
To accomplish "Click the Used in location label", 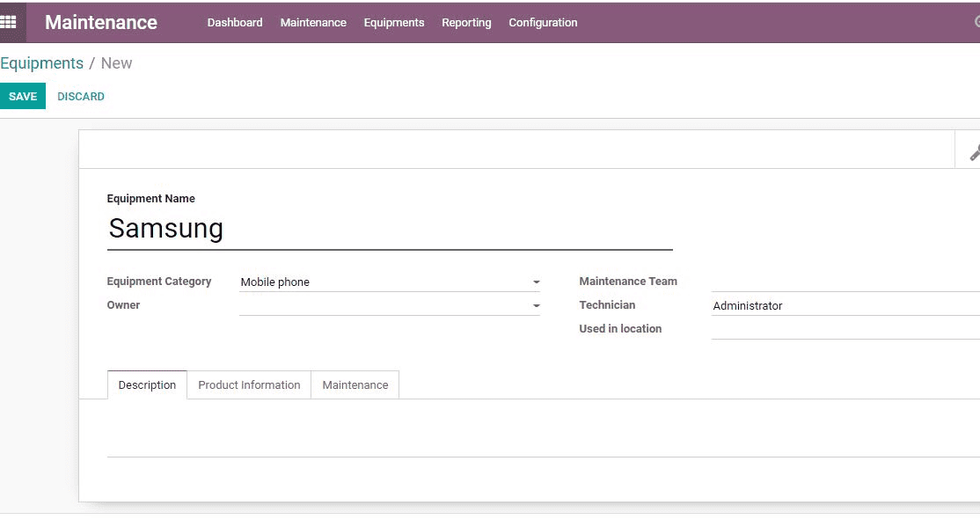I will click(620, 329).
